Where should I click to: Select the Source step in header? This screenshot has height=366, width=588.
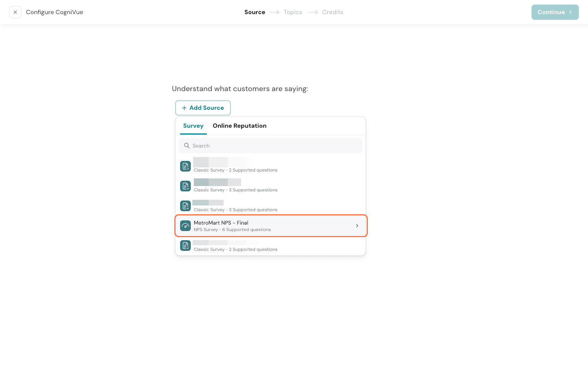tap(255, 12)
